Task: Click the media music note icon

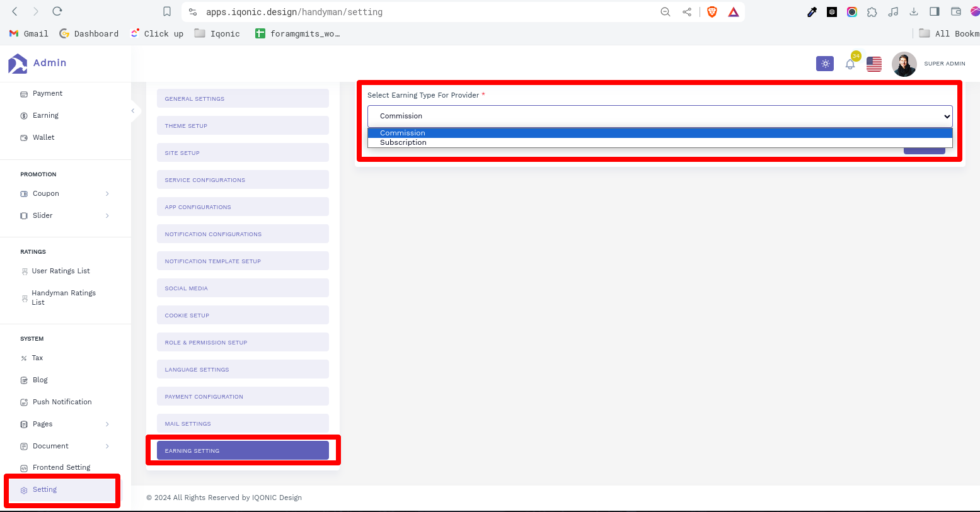Action: coord(893,12)
